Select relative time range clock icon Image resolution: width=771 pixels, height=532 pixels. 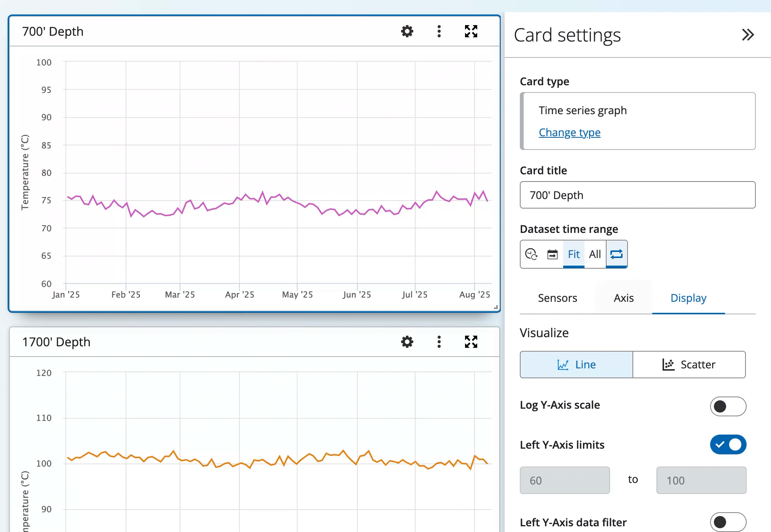(x=531, y=254)
